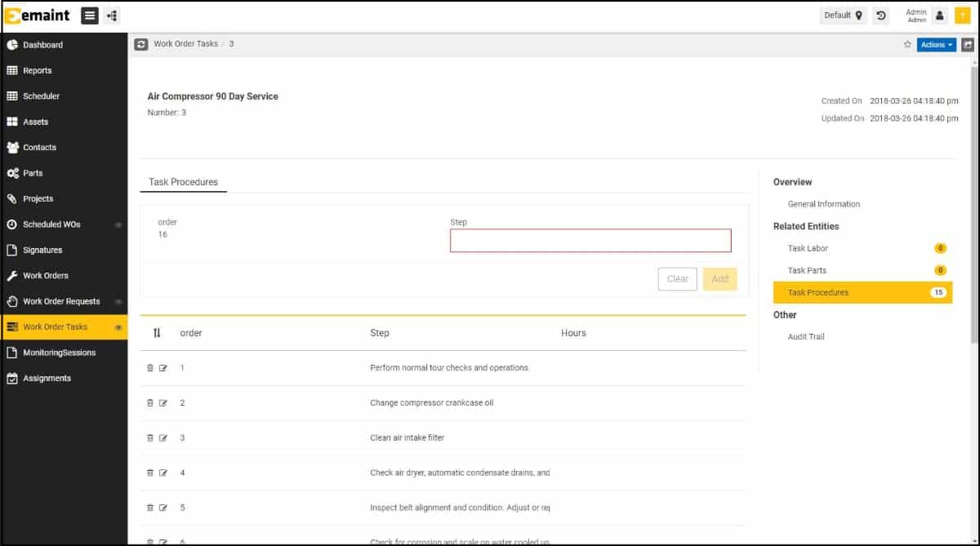Click the Clear button
Screen dimensions: 980x546
(x=677, y=279)
